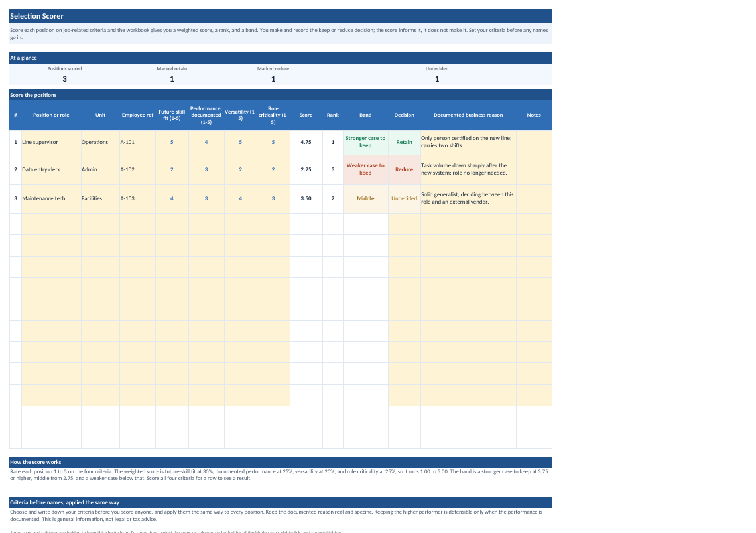756x533 pixels.
Task: Select the Operations unit cell
Action: pos(100,143)
